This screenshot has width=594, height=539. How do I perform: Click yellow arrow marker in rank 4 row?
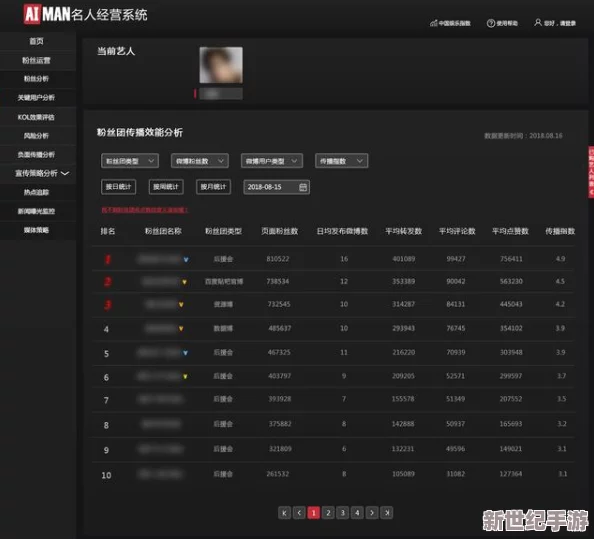point(181,328)
